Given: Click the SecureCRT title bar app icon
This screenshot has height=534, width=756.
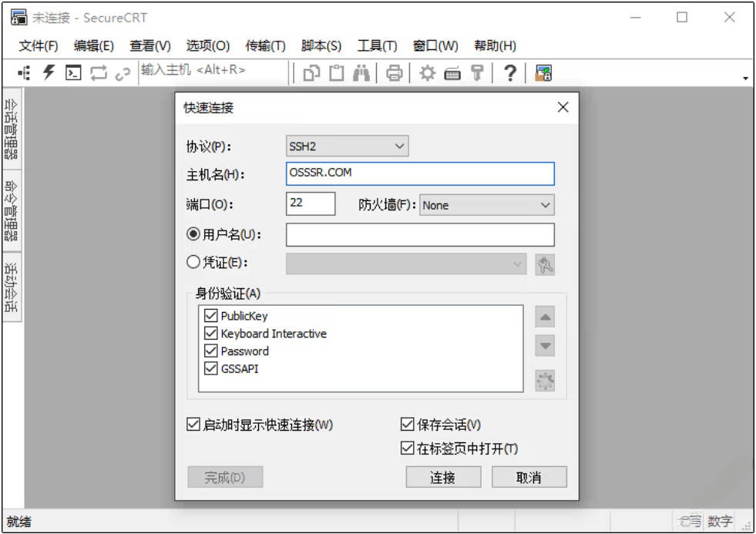Looking at the screenshot, I should coord(18,17).
